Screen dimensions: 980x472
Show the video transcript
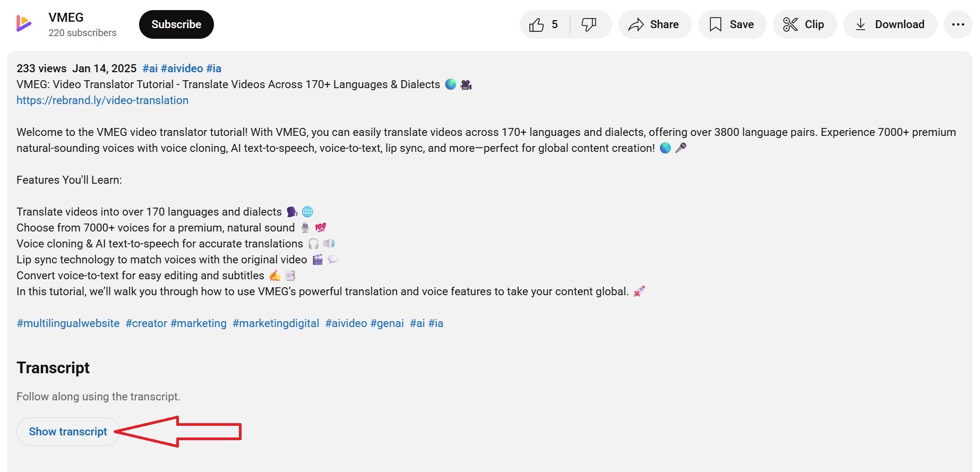click(x=68, y=432)
